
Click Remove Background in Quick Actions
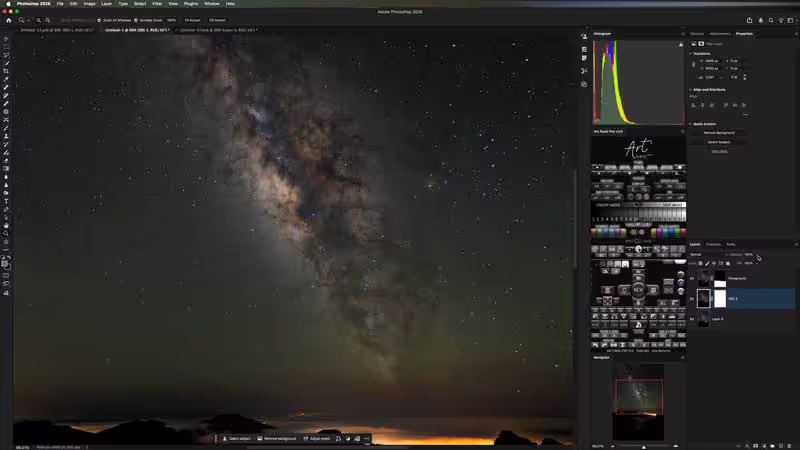719,133
